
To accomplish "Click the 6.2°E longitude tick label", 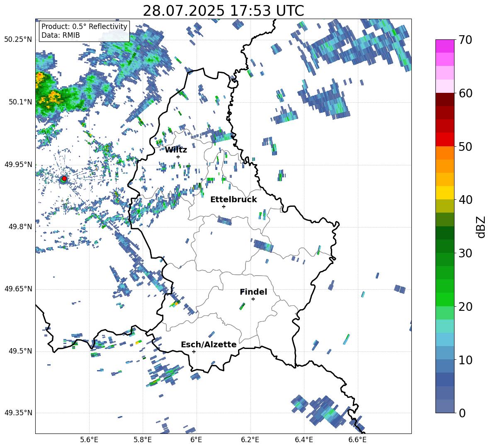I will pos(250,440).
